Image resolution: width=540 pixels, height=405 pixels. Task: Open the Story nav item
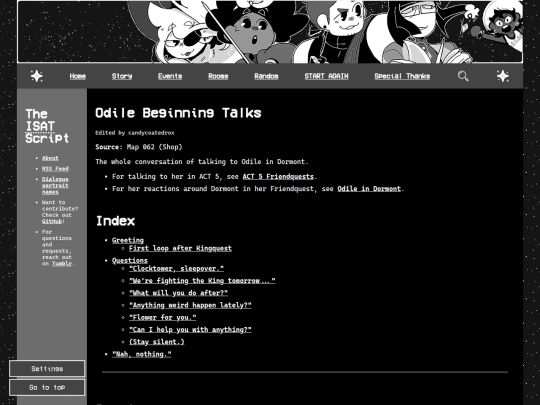point(122,76)
